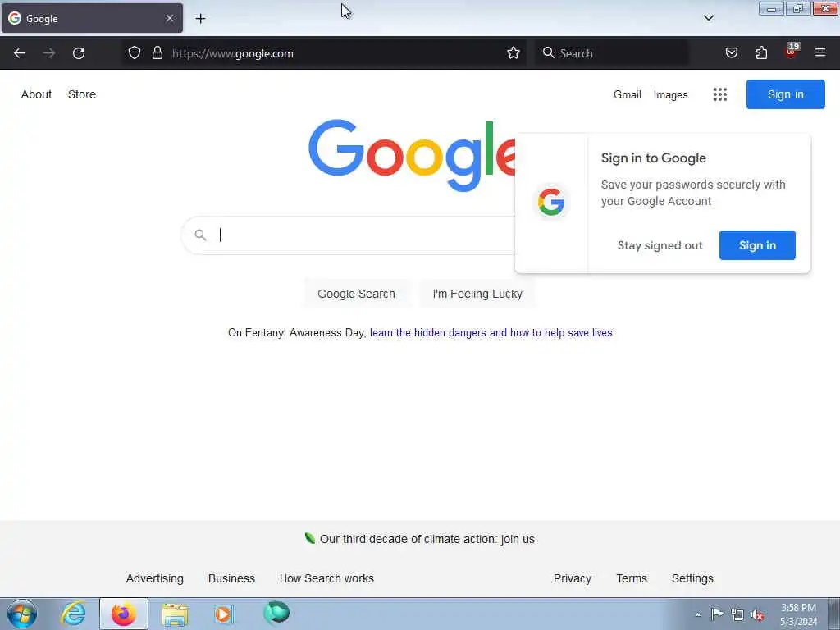Open a new tab with plus icon
This screenshot has width=840, height=630.
[x=200, y=19]
